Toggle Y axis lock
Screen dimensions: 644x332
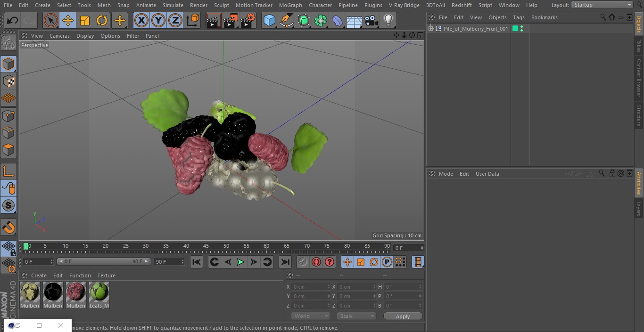click(x=158, y=20)
